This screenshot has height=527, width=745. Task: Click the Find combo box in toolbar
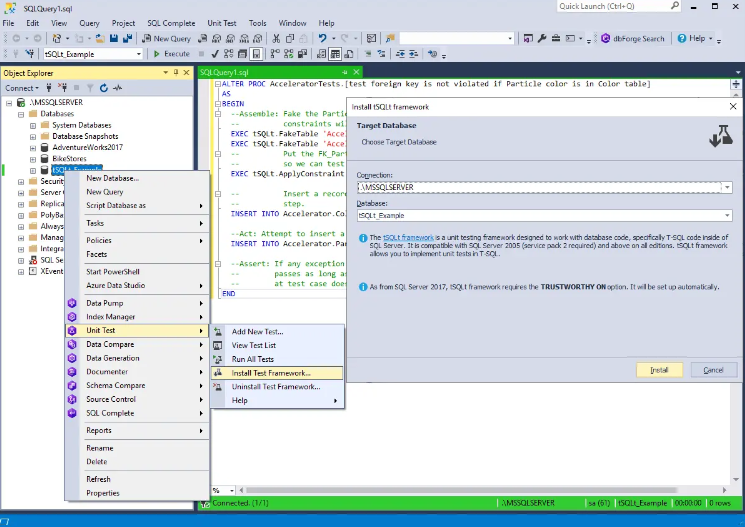457,38
